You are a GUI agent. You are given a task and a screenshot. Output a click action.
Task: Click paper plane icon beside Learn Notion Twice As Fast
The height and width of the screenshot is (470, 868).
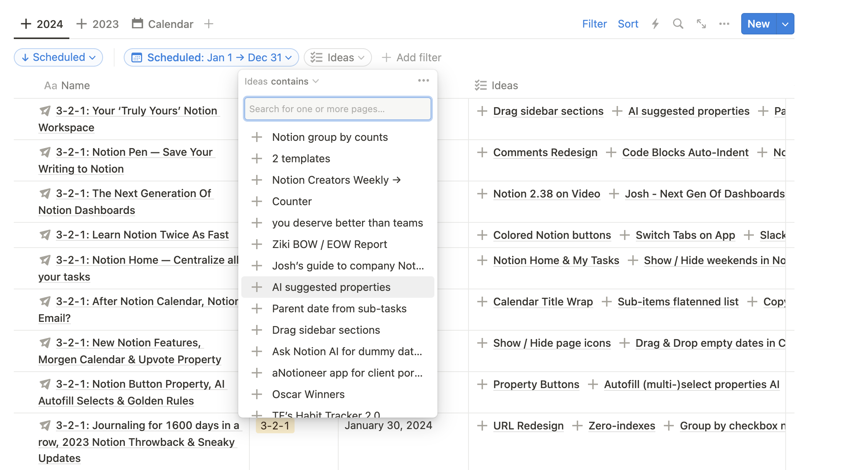coord(44,235)
